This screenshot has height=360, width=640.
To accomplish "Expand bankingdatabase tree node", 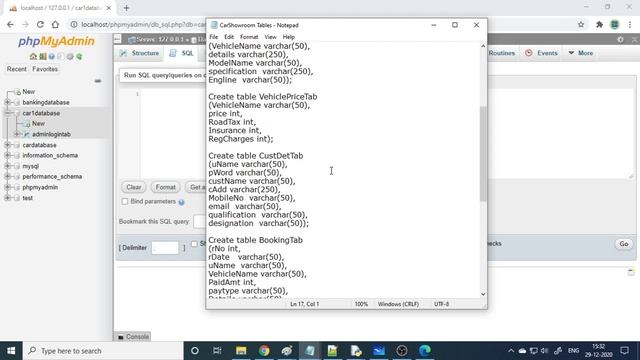I will pos(7,102).
